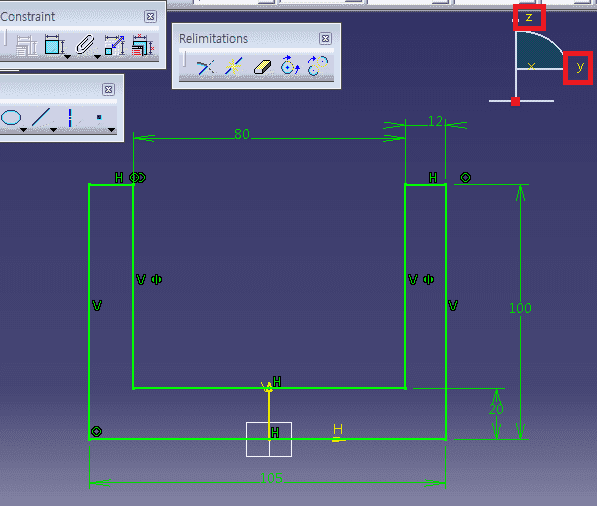Select H constraint on top-right segment
This screenshot has width=597, height=506.
click(x=433, y=177)
